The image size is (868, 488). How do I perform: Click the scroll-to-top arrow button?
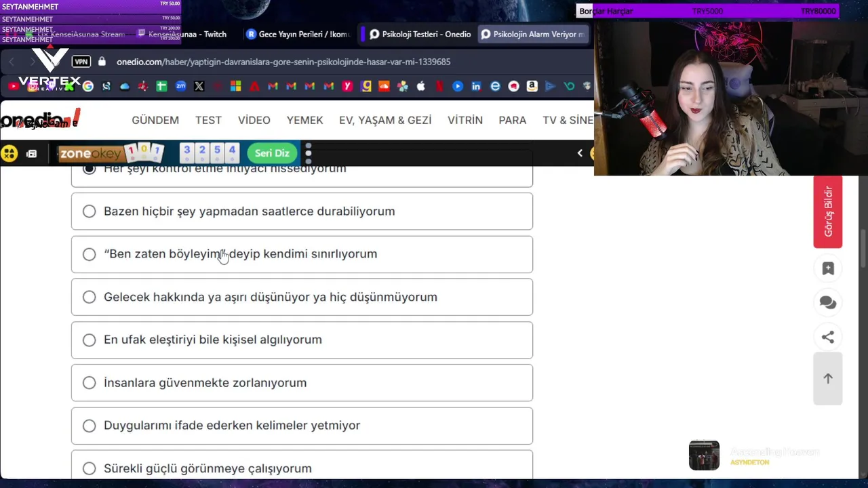828,379
